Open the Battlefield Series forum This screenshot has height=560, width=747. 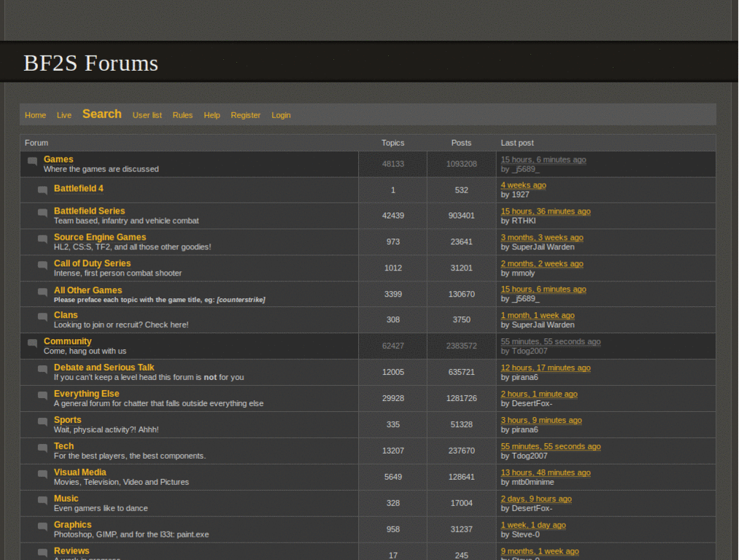89,211
